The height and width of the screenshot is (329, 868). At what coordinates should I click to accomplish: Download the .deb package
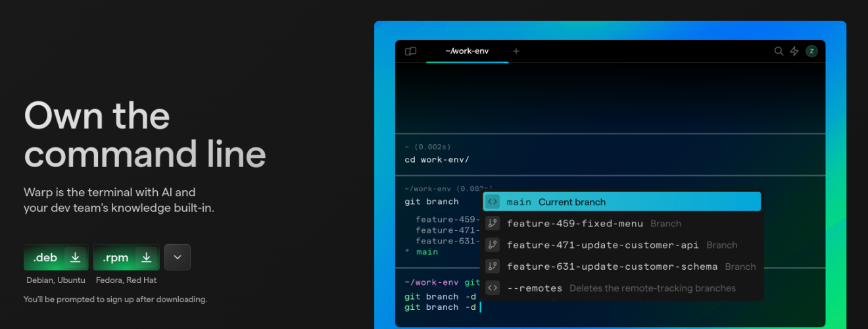(x=57, y=257)
